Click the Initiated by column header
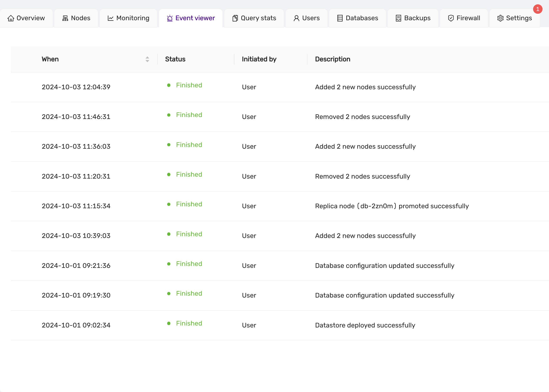The height and width of the screenshot is (392, 549). pos(259,59)
